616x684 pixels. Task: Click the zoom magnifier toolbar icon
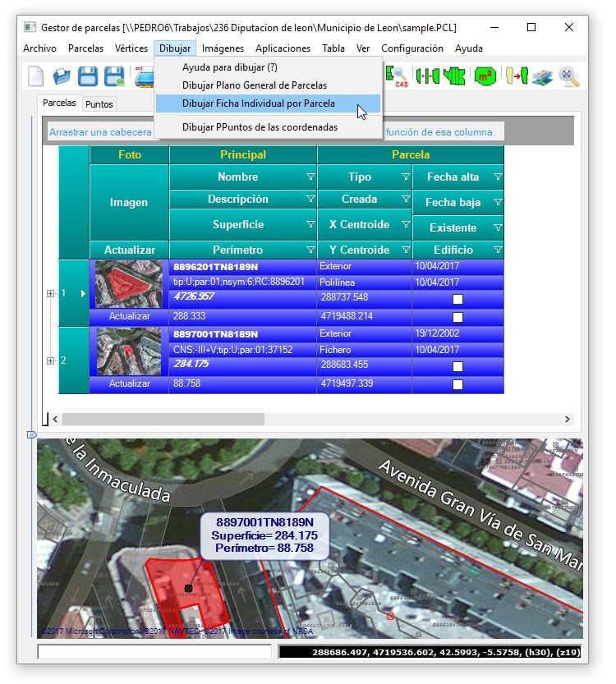pyautogui.click(x=569, y=77)
